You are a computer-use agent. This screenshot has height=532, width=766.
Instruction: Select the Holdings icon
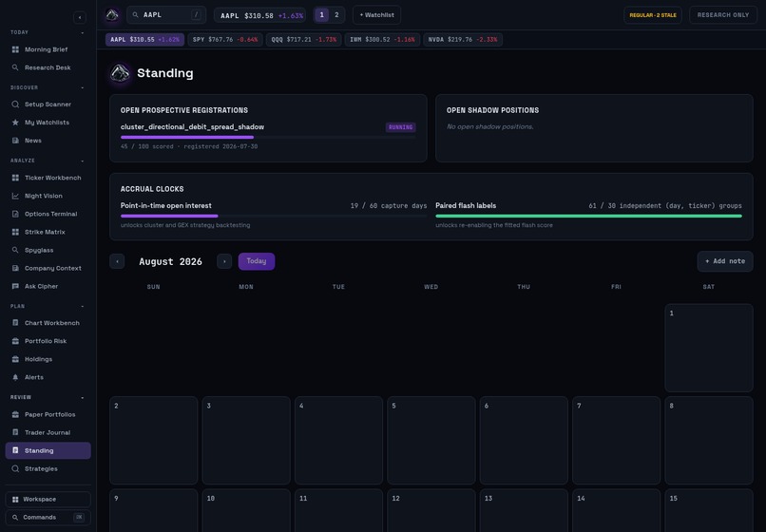pos(15,359)
